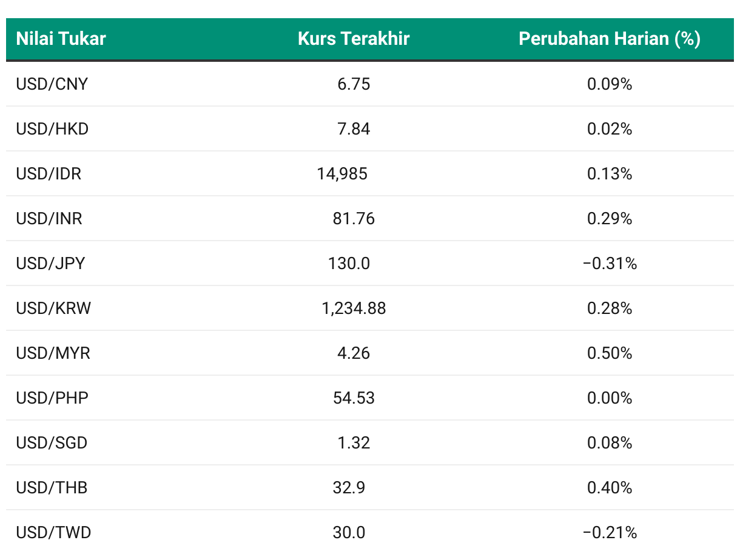This screenshot has width=740, height=560.
Task: Click the Nilai Tukar column header
Action: point(61,39)
